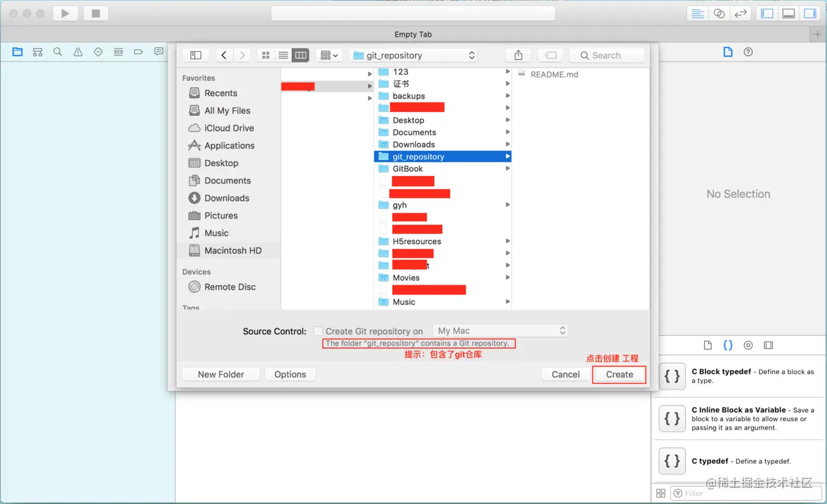
Task: Toggle the dialog sidebar button
Action: pos(195,55)
